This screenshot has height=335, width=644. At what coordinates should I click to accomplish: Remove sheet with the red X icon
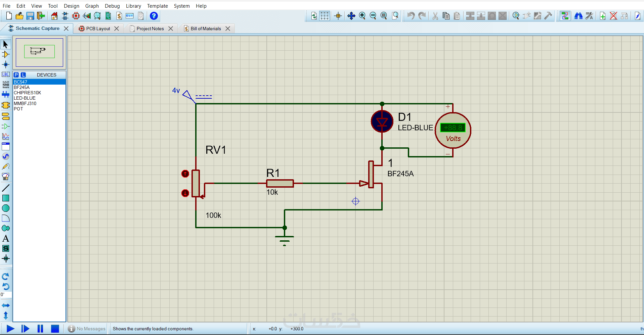tap(613, 16)
